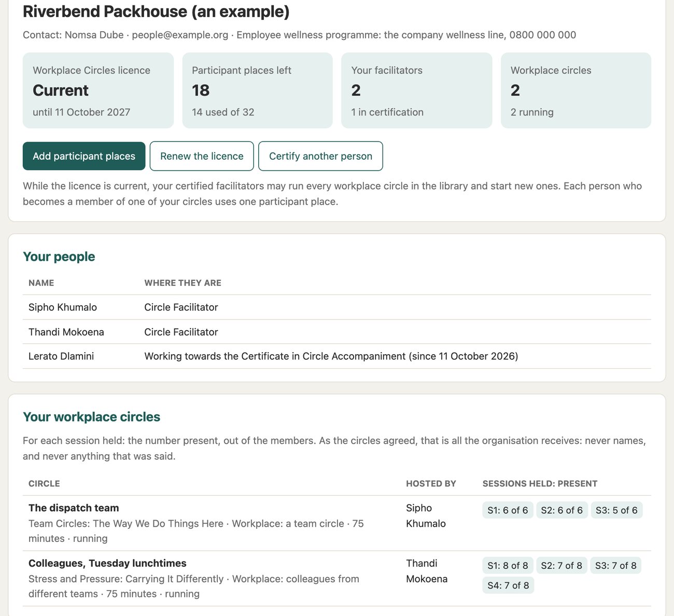The width and height of the screenshot is (674, 616).
Task: Click the dispatch team's host name
Action: [x=426, y=515]
